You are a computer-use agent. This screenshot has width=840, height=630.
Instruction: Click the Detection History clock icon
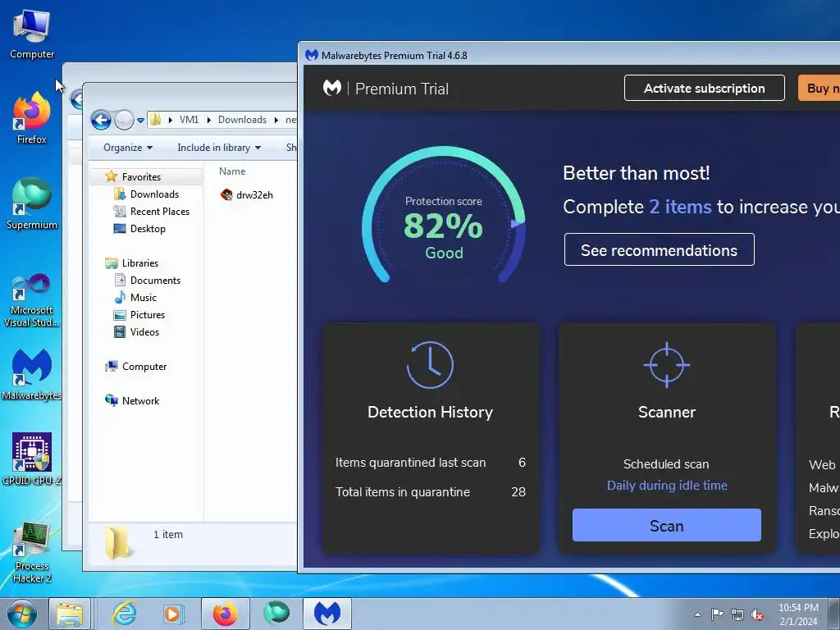point(430,365)
